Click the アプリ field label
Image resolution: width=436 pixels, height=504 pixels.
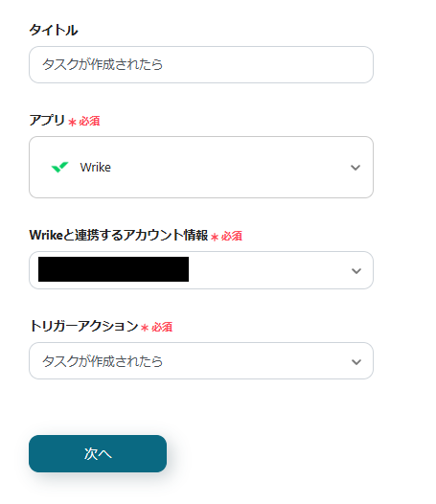[47, 120]
